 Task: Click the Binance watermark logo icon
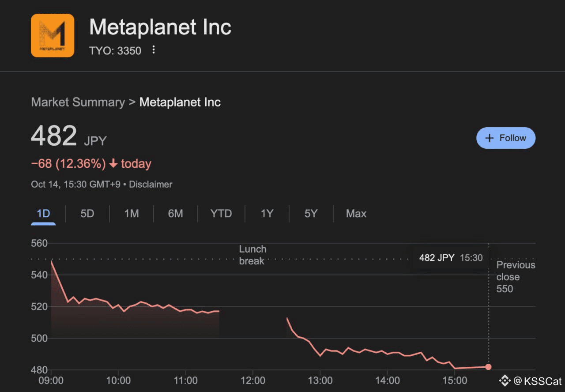pyautogui.click(x=505, y=381)
